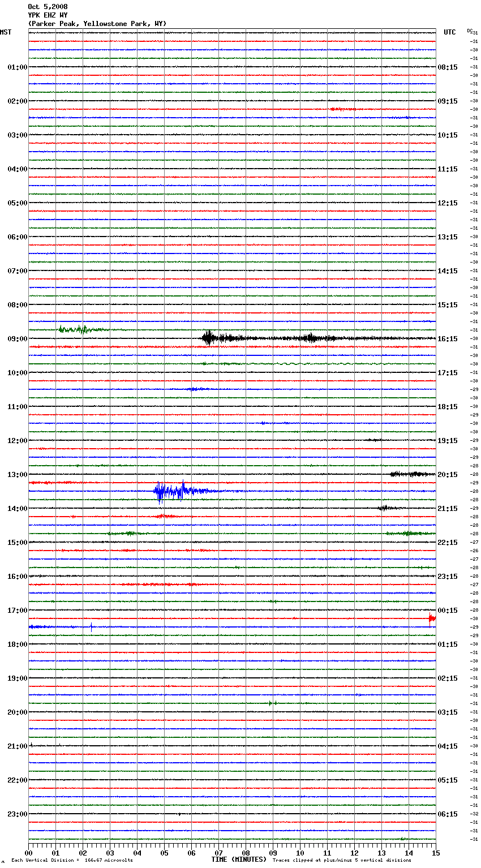Select the "09:00" MST time label

click(x=18, y=339)
